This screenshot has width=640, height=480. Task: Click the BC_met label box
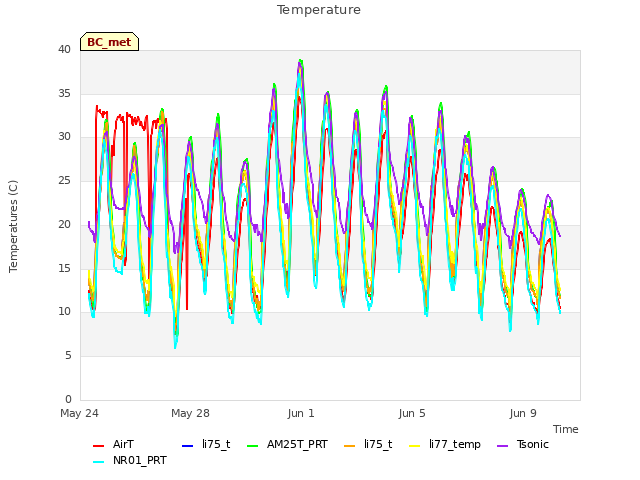[x=109, y=42]
